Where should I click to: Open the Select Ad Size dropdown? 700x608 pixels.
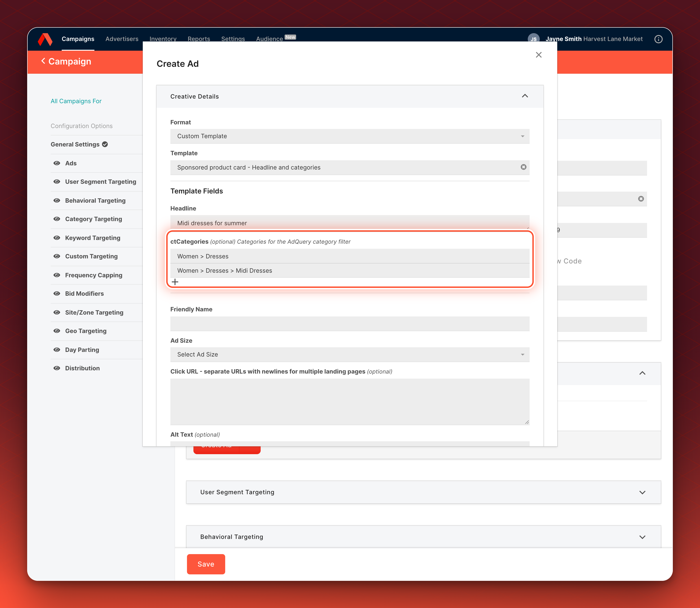[x=350, y=354]
